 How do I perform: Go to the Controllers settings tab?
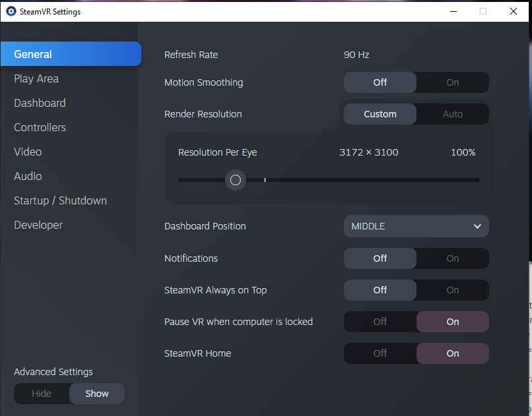[40, 127]
